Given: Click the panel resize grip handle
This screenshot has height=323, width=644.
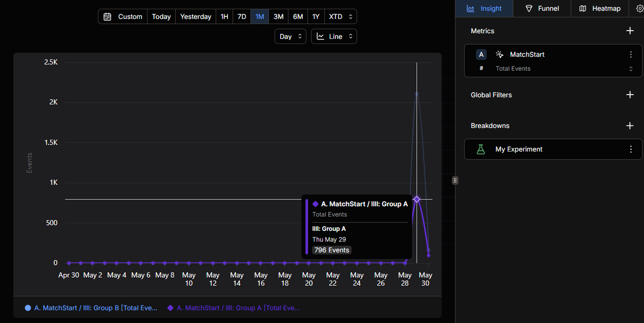Looking at the screenshot, I should tap(455, 180).
